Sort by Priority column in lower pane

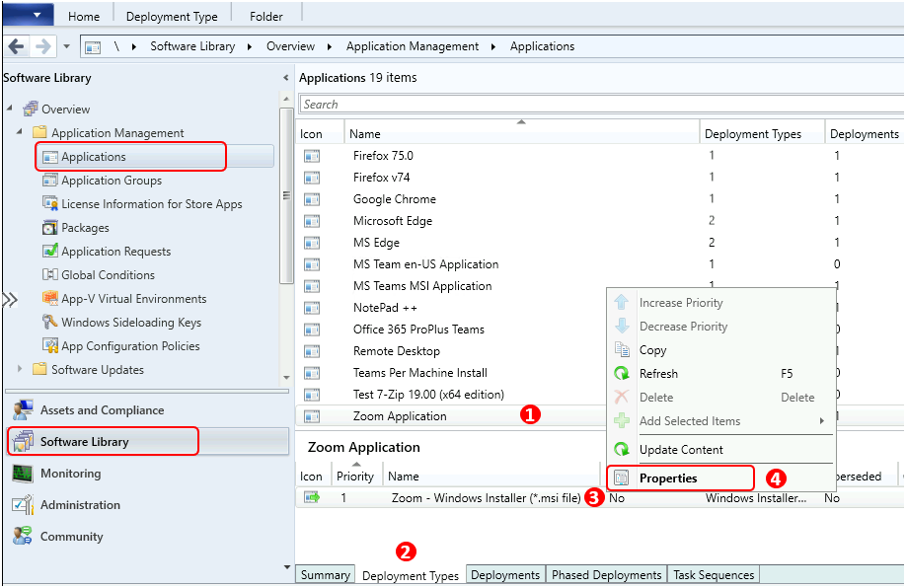[355, 476]
